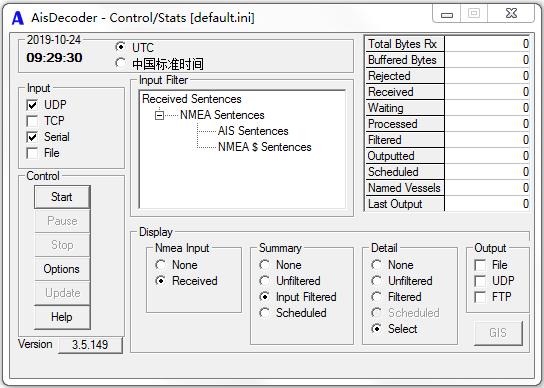This screenshot has height=388, width=544.
Task: Click the Filtered stats row label
Action: pos(405,140)
